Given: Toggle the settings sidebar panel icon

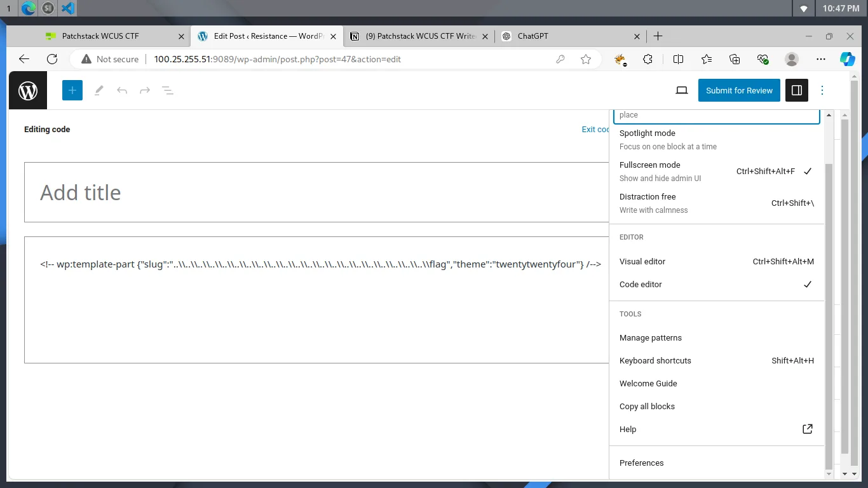Looking at the screenshot, I should click(797, 90).
